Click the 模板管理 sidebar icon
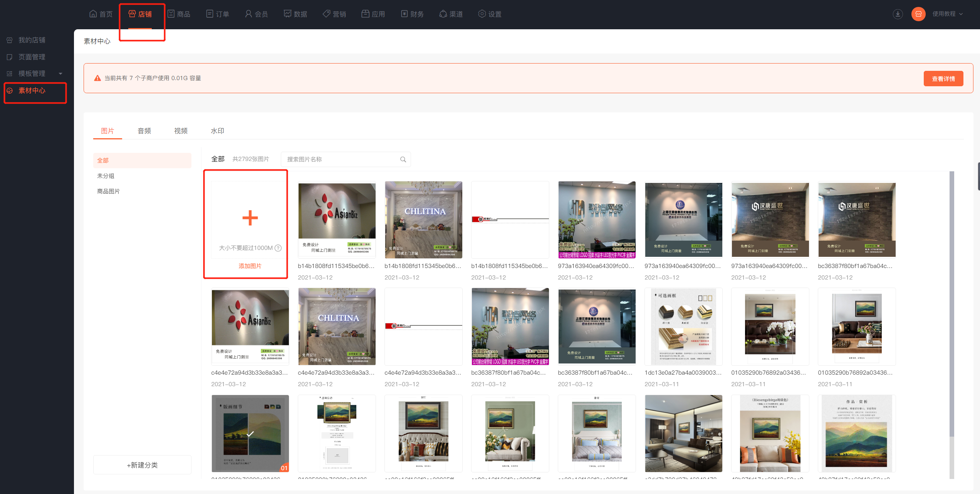The width and height of the screenshot is (980, 494). [x=10, y=74]
